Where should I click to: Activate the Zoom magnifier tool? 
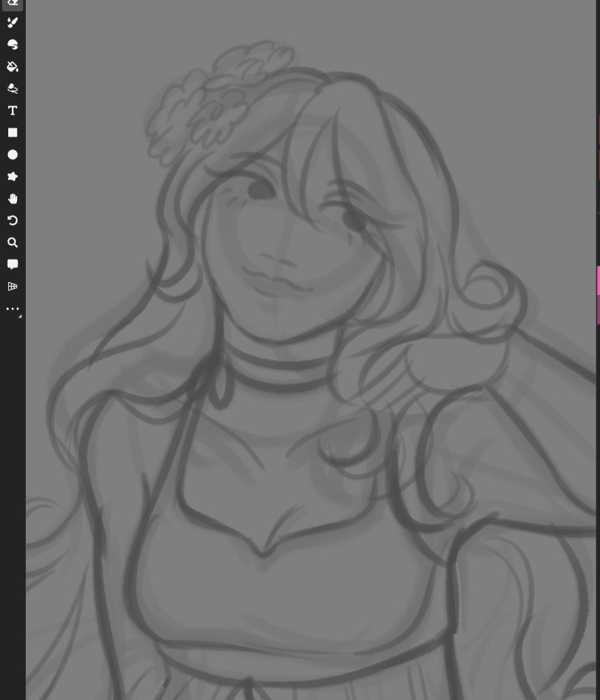(12, 242)
